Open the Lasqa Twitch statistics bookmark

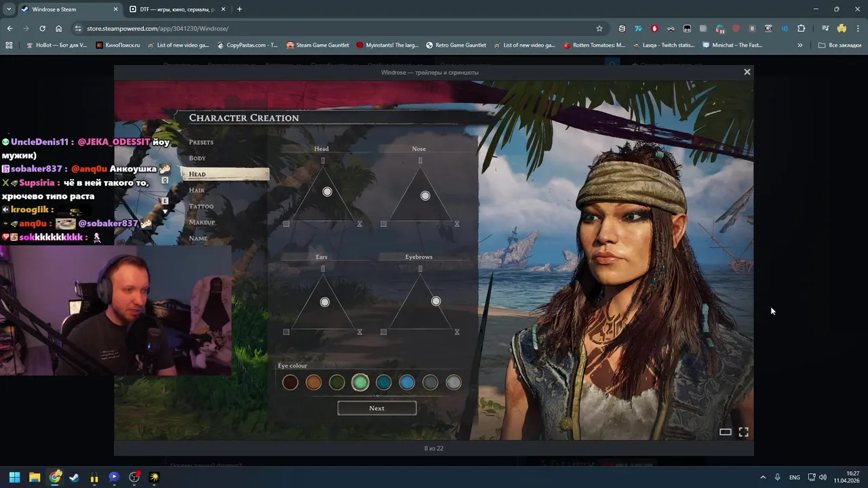663,45
